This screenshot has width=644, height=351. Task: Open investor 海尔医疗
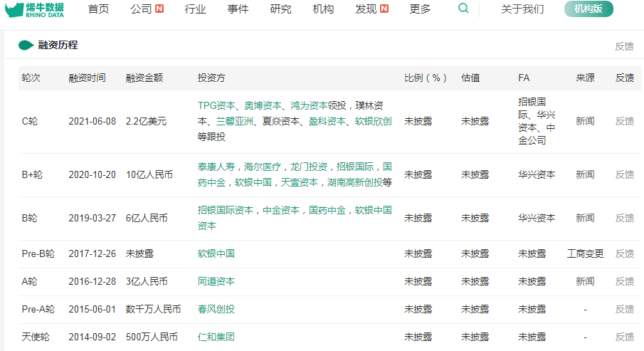(x=263, y=167)
